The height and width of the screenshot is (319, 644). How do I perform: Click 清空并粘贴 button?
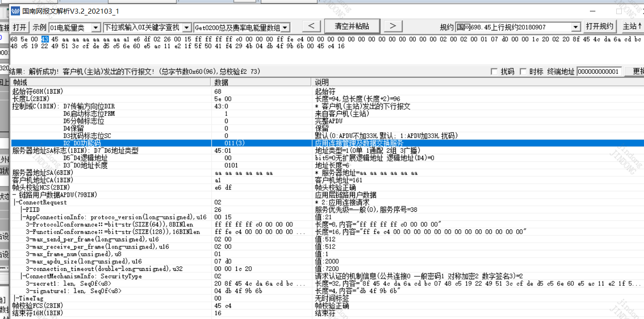click(x=352, y=26)
